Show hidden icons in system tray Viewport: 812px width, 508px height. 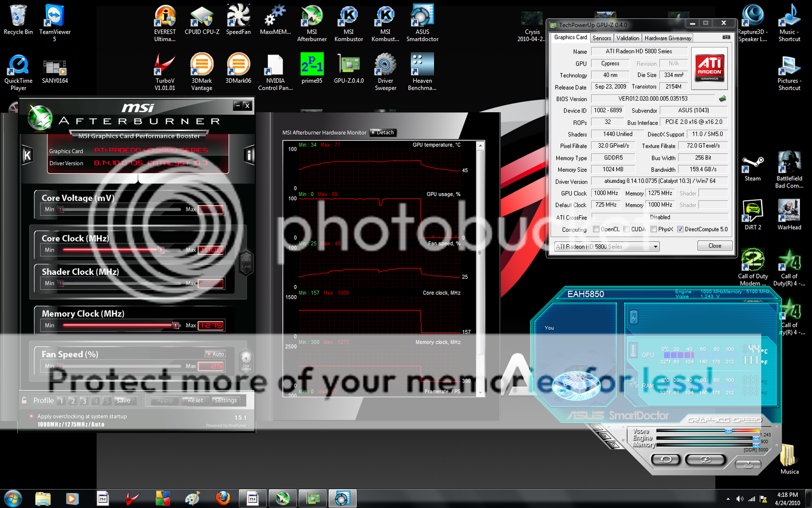point(728,499)
